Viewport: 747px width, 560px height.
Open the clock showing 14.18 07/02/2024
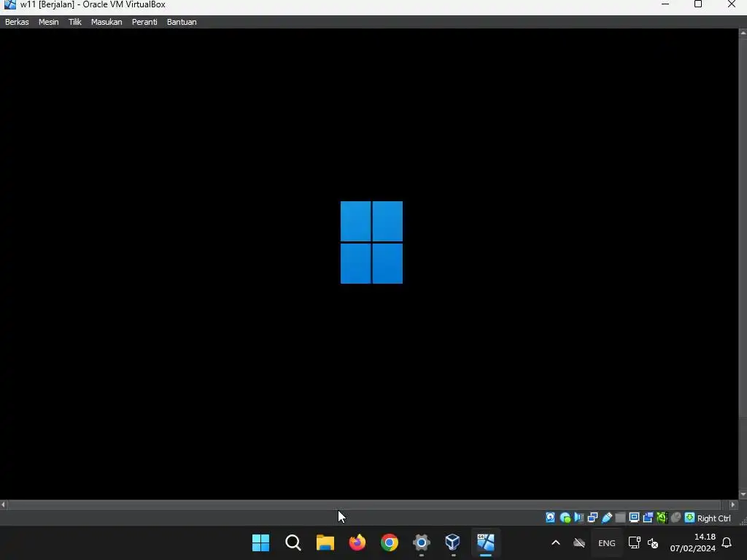[x=693, y=542]
